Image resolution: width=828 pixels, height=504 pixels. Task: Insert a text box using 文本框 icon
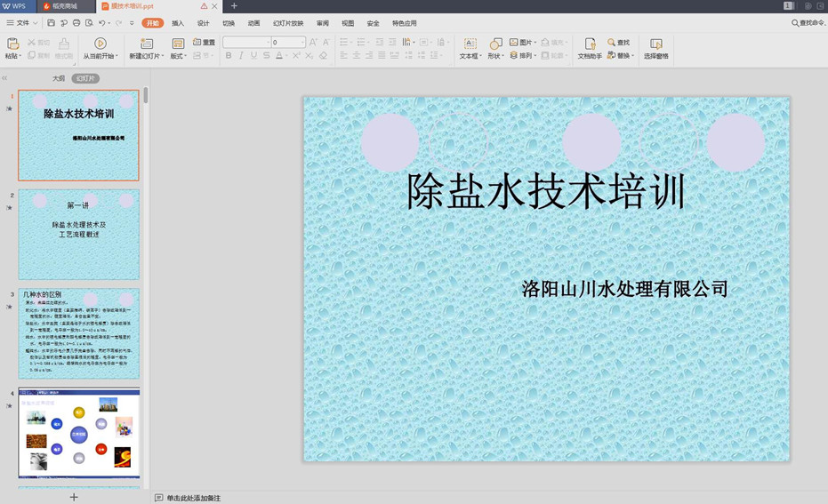click(470, 44)
